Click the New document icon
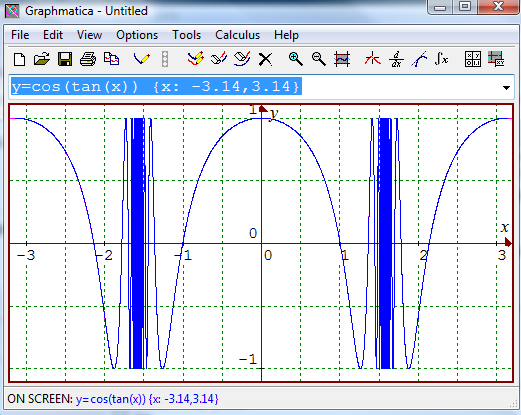The image size is (521, 415). [x=19, y=60]
